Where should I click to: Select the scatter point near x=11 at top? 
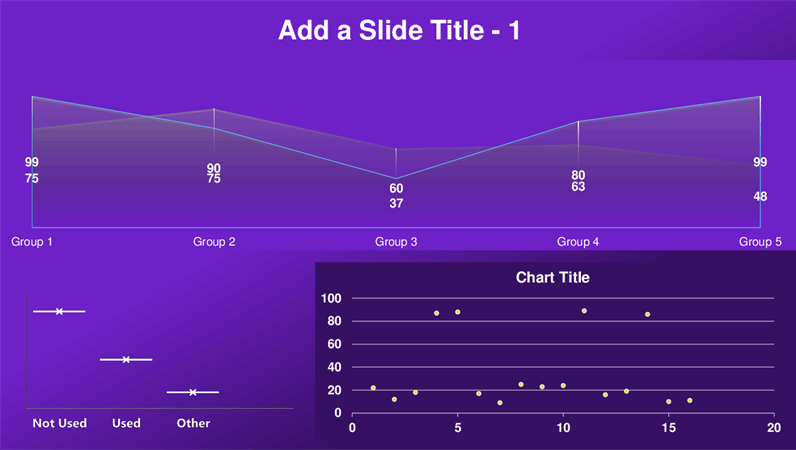point(584,311)
